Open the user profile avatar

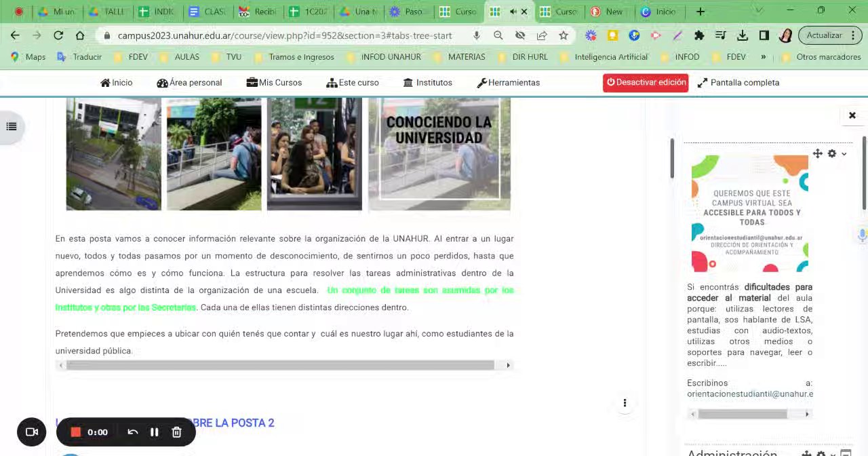click(786, 35)
